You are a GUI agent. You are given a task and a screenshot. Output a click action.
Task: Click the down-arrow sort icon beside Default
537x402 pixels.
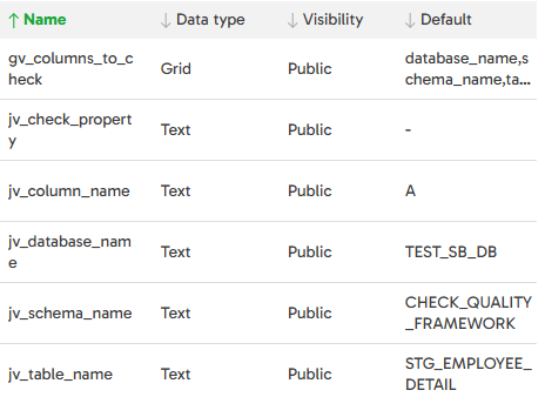pos(410,20)
